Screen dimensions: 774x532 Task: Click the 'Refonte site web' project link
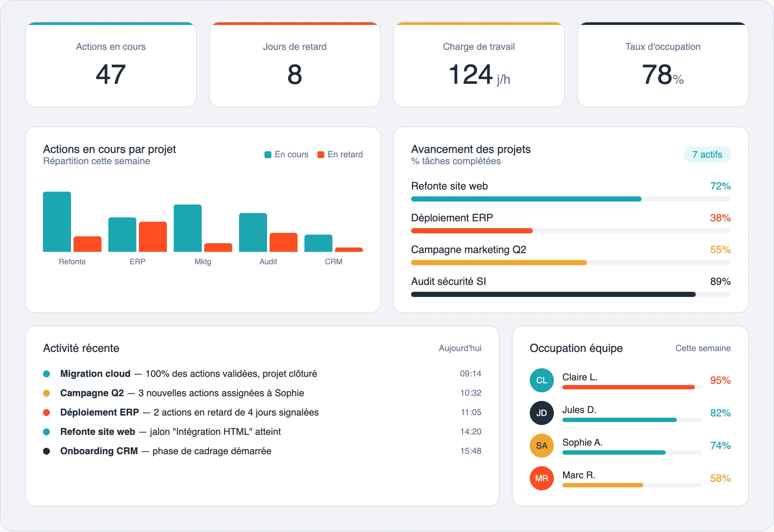tap(449, 186)
